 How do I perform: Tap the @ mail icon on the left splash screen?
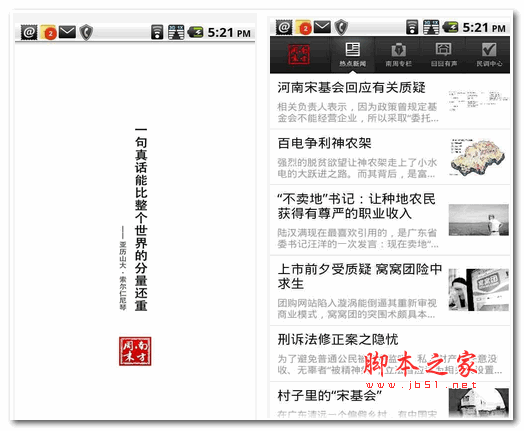[x=29, y=32]
